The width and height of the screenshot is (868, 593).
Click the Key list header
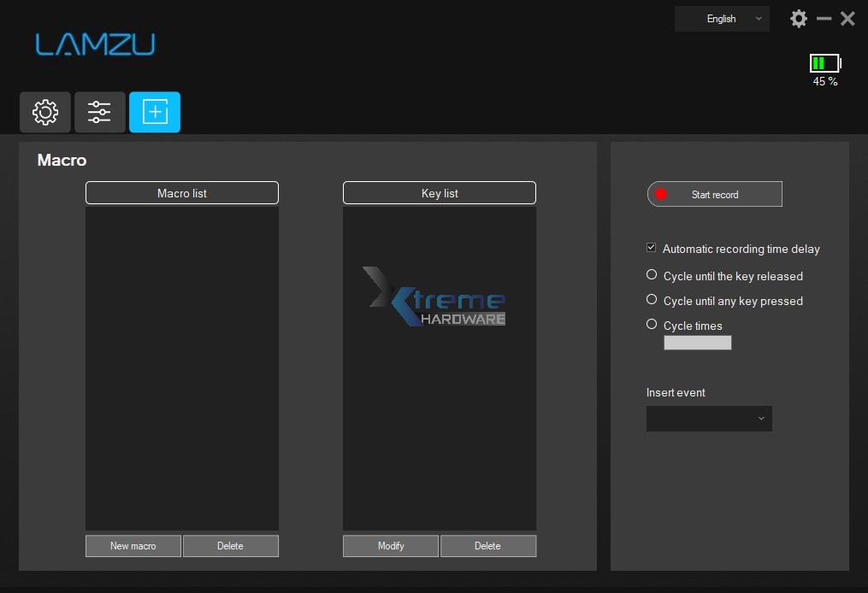[439, 192]
